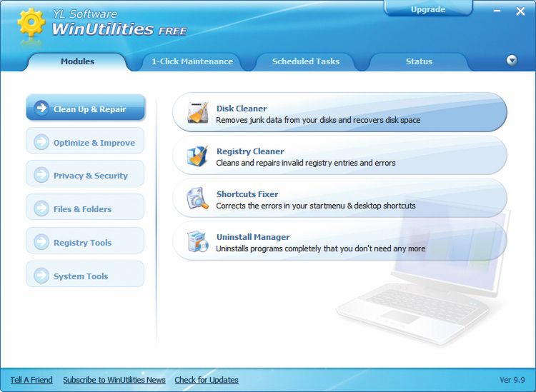Click 'Cleans and repairs invalid registry entries' text

pos(306,163)
